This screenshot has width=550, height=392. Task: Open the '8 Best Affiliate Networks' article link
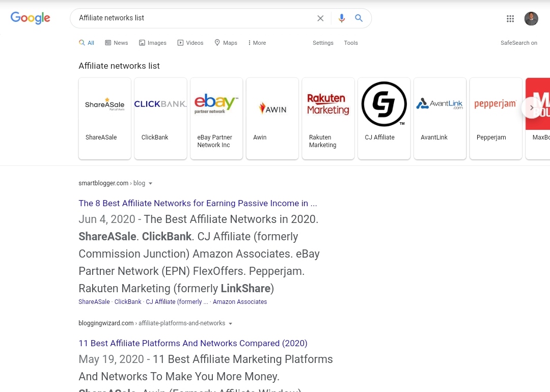coord(198,203)
